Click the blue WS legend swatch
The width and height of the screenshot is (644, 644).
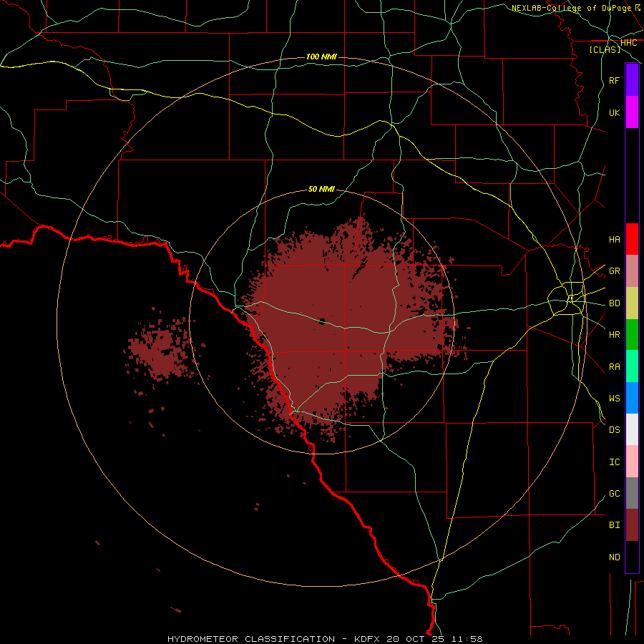click(632, 398)
